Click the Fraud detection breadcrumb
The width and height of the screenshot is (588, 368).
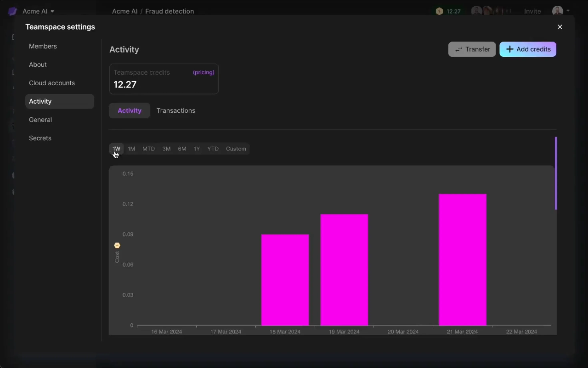pyautogui.click(x=170, y=11)
